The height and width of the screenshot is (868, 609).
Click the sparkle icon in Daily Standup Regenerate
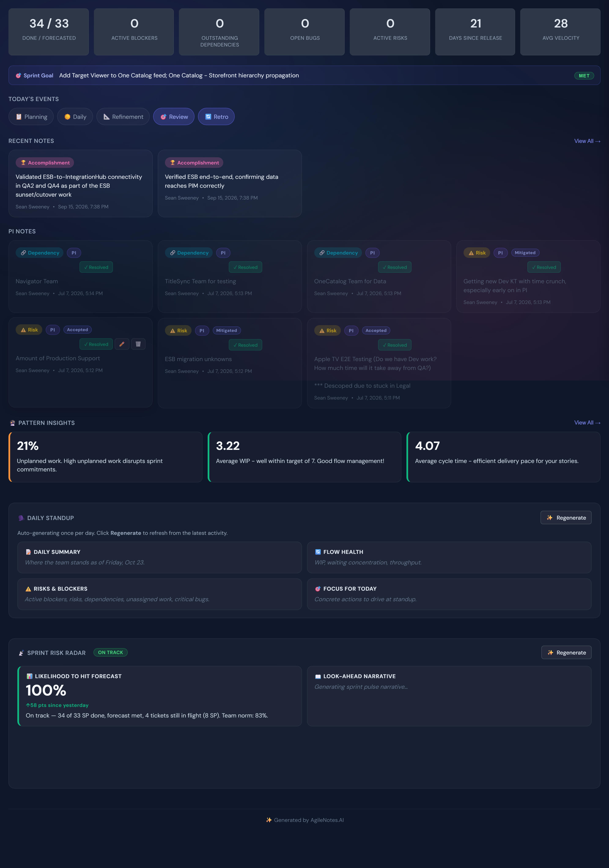tap(550, 518)
